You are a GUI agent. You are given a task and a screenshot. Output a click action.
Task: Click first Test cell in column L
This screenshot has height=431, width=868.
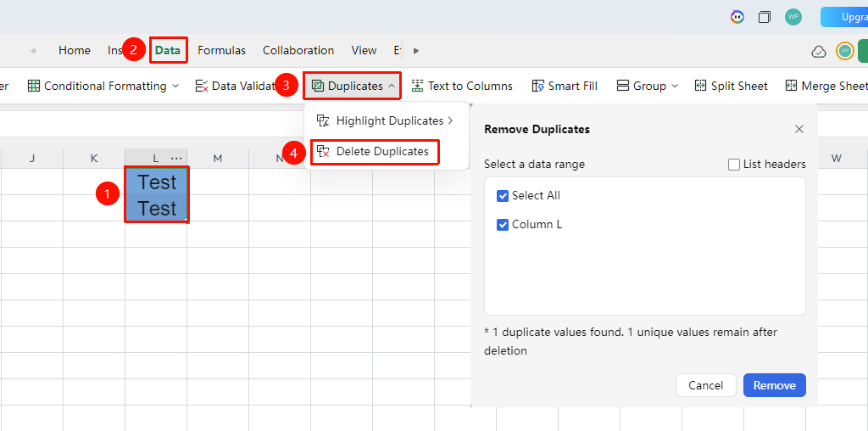click(157, 182)
